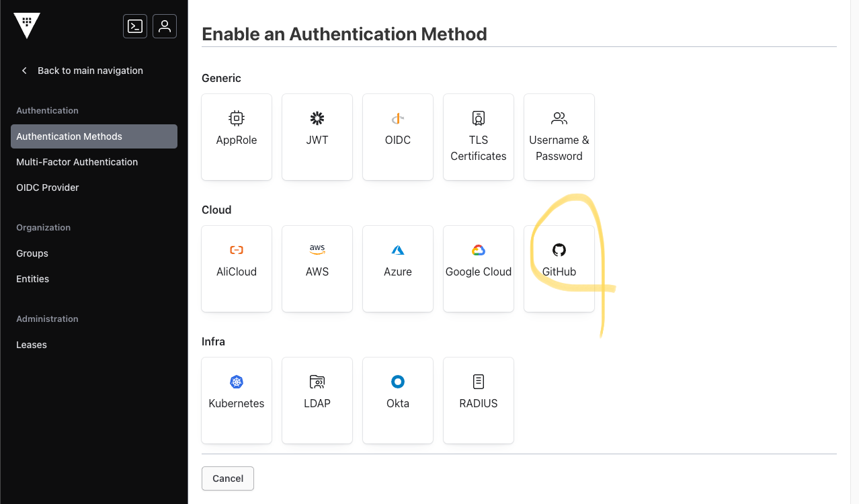Click the Organization sidebar heading
859x504 pixels.
(x=43, y=228)
